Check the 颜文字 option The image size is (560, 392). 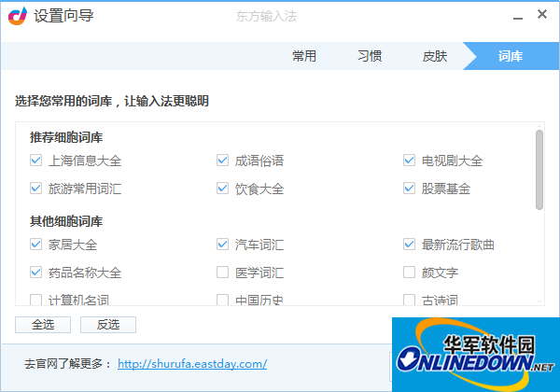410,273
